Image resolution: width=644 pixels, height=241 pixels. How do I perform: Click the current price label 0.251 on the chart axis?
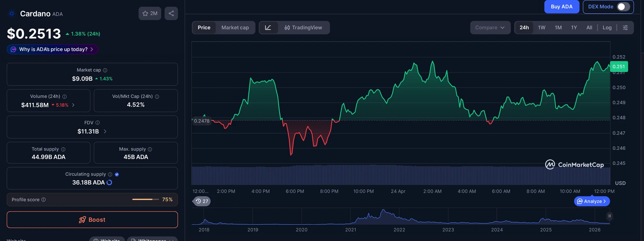point(619,67)
